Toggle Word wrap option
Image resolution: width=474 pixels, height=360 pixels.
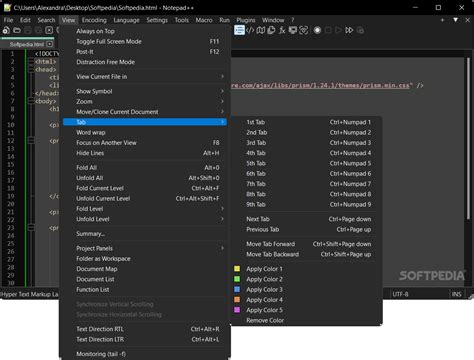click(145, 132)
